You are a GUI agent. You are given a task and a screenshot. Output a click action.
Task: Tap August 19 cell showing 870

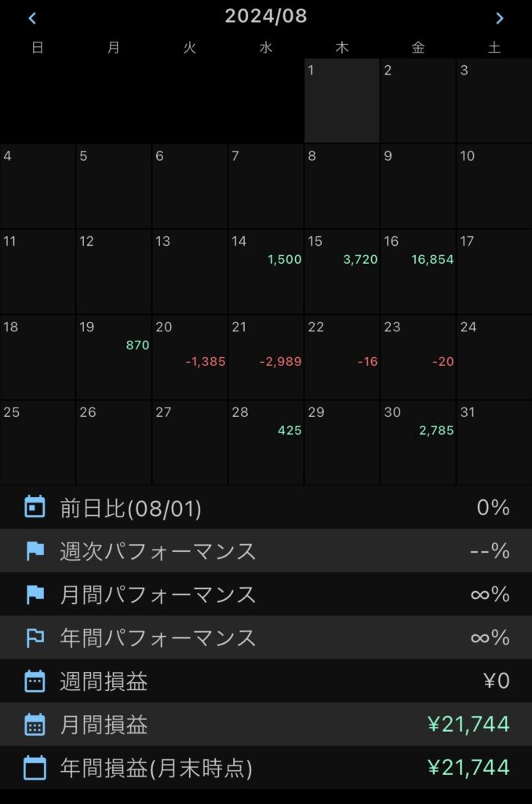114,357
